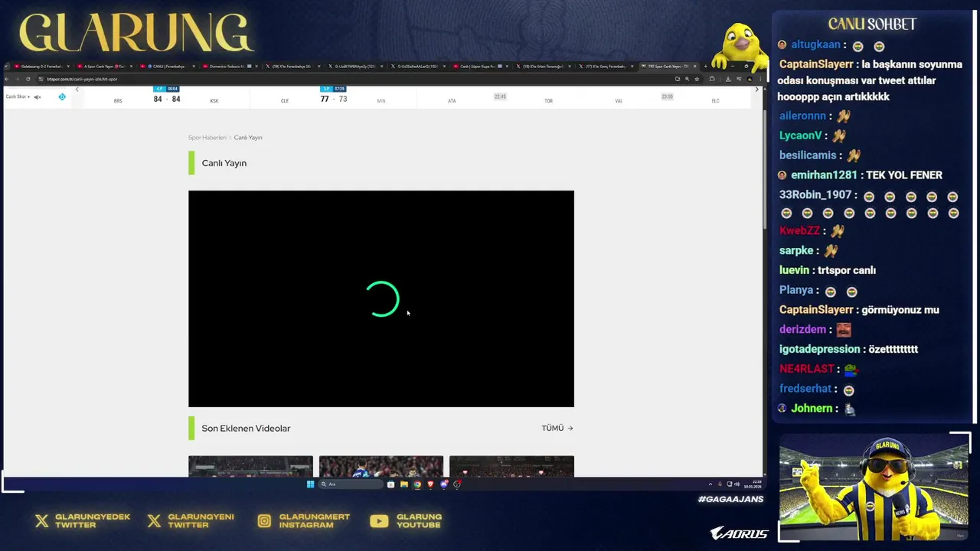The image size is (980, 551).
Task: Click the Windows taskbar search box
Action: 350,484
